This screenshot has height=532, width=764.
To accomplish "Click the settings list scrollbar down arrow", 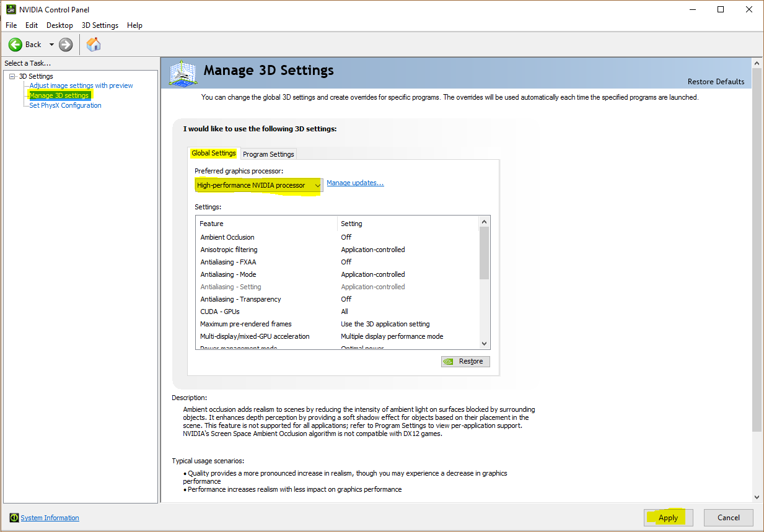I will click(485, 344).
